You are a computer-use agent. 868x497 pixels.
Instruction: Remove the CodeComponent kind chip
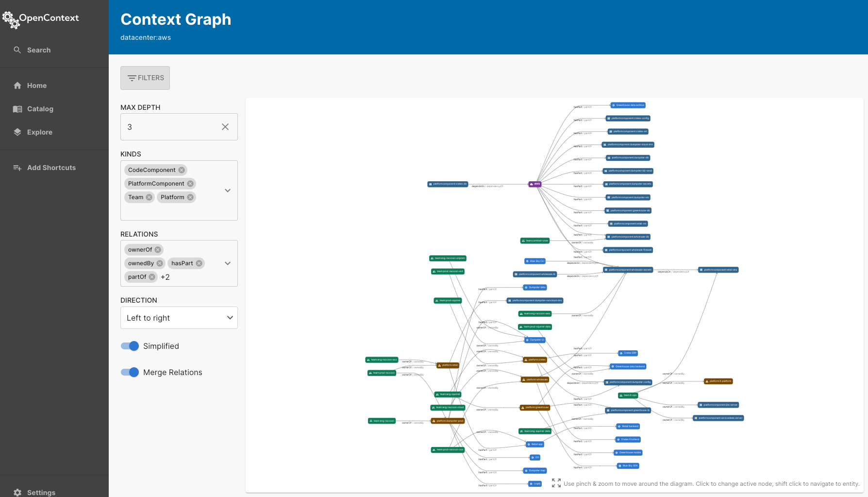click(182, 170)
